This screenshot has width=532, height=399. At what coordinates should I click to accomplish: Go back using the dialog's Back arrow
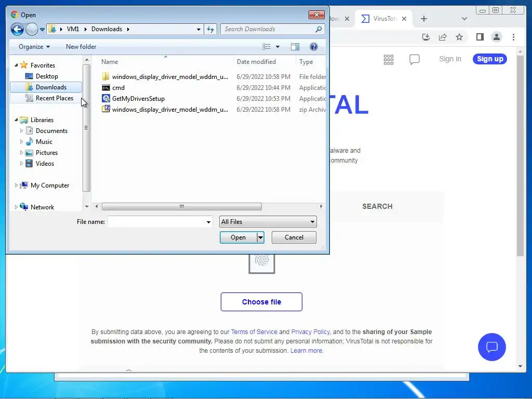[x=17, y=29]
